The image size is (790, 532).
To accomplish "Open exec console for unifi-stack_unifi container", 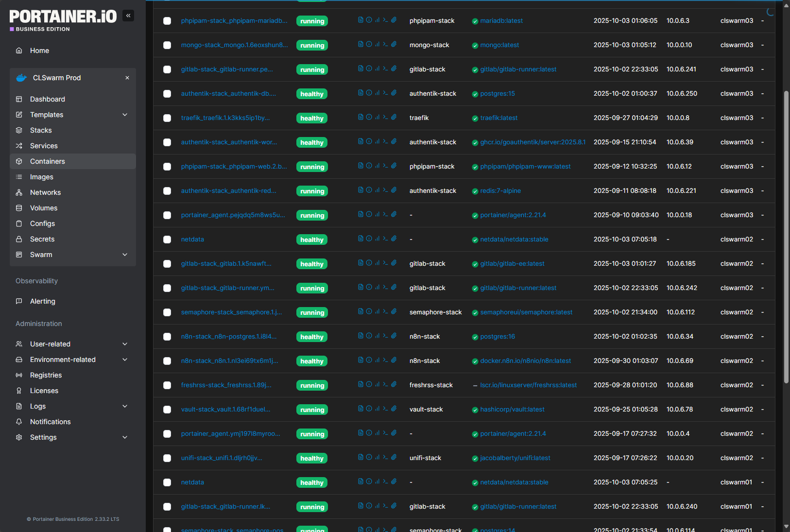I will coord(385,457).
